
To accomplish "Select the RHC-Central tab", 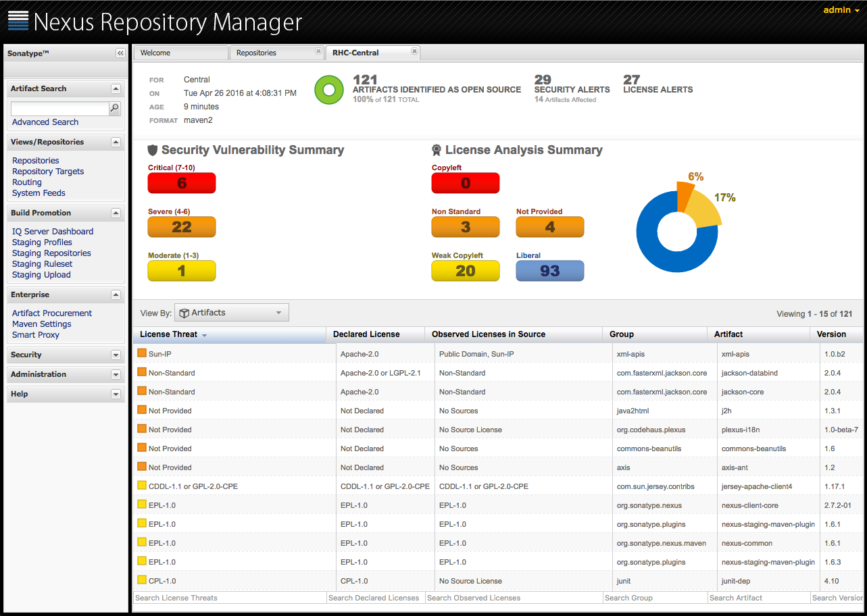I will (x=372, y=53).
